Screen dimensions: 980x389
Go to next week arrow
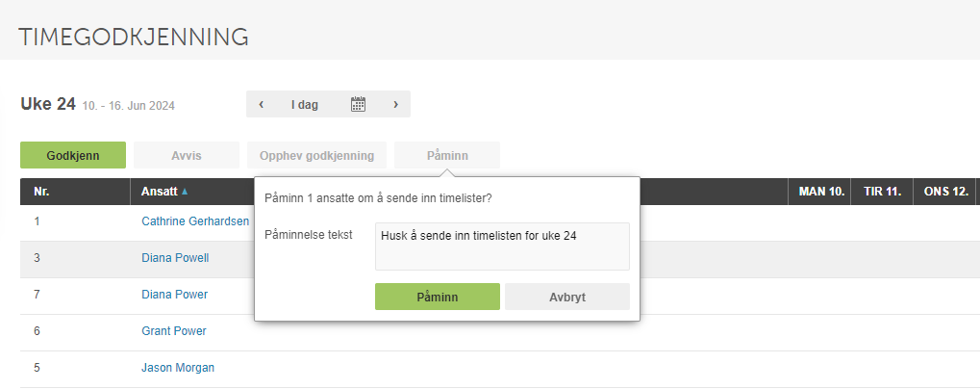[395, 104]
